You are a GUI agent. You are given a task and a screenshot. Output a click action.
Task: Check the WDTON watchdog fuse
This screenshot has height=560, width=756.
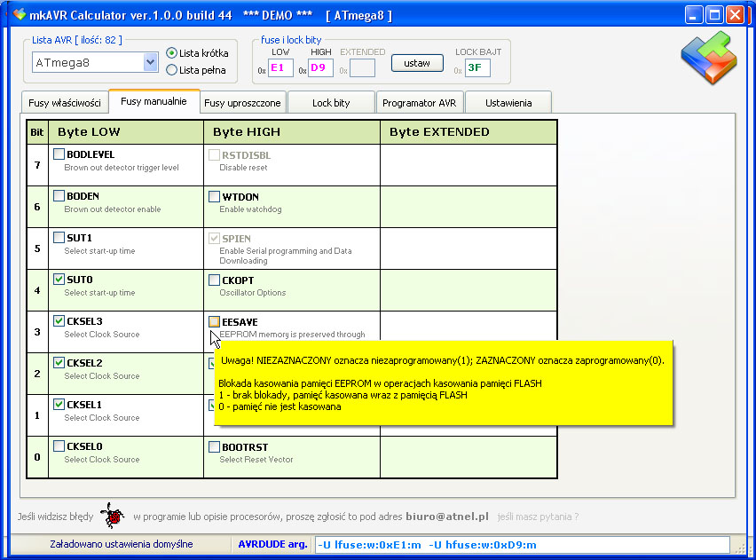(x=213, y=196)
